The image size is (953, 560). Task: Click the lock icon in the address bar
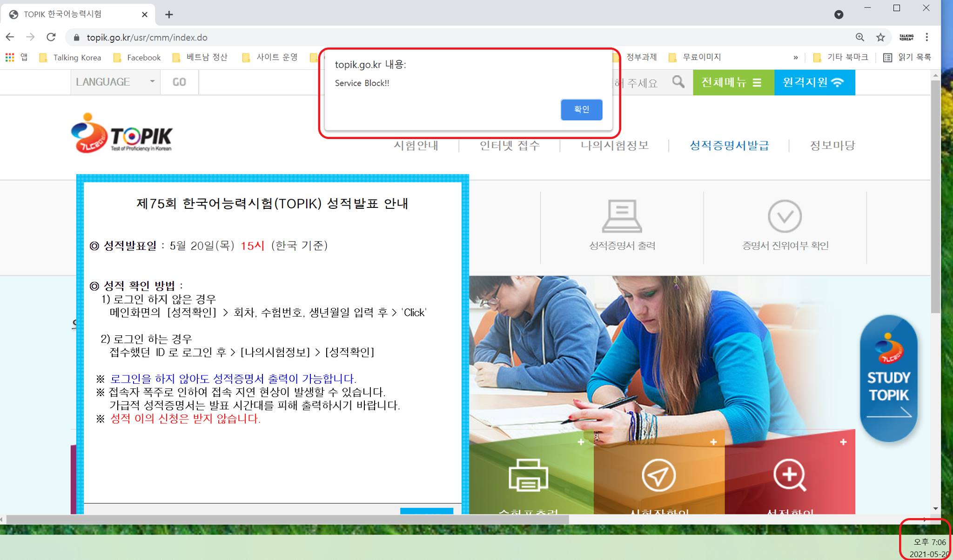point(77,38)
